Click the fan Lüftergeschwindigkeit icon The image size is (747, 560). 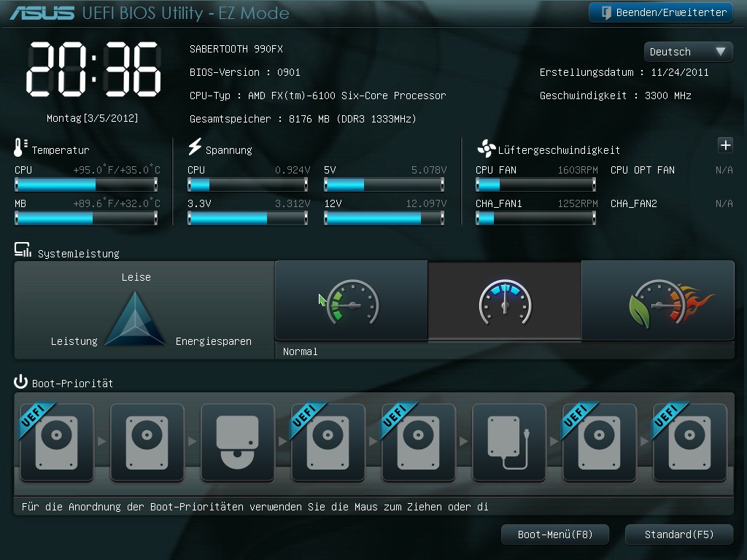[487, 149]
